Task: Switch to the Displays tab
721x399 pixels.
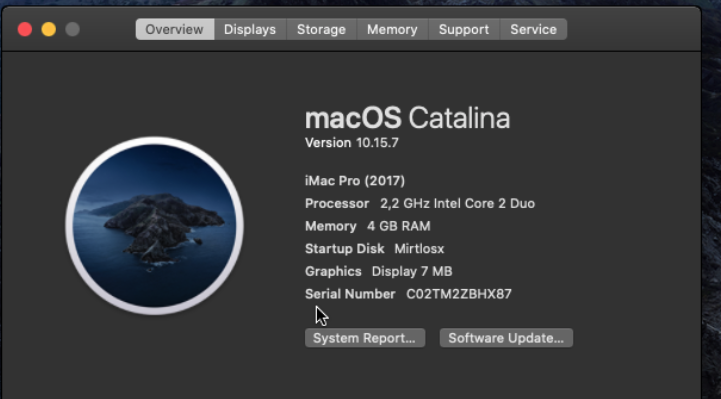Action: point(250,29)
